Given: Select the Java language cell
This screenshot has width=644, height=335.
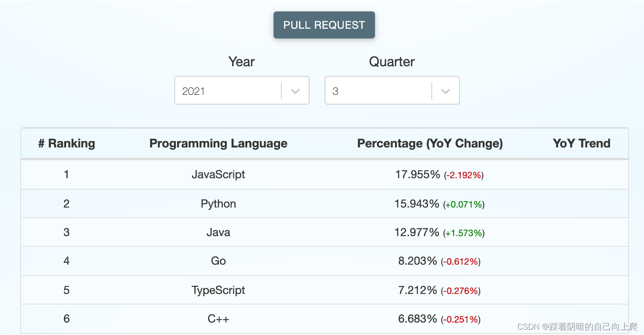Looking at the screenshot, I should point(218,232).
